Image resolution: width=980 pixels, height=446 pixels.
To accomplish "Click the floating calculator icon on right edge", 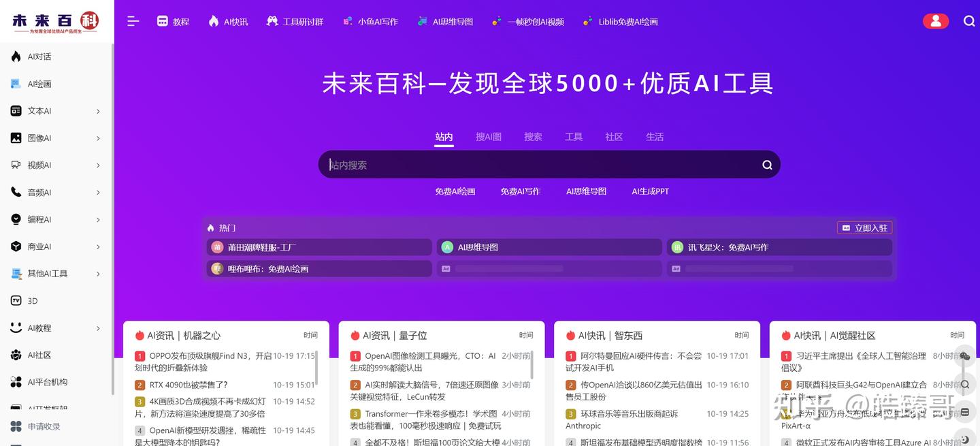I will click(x=965, y=412).
